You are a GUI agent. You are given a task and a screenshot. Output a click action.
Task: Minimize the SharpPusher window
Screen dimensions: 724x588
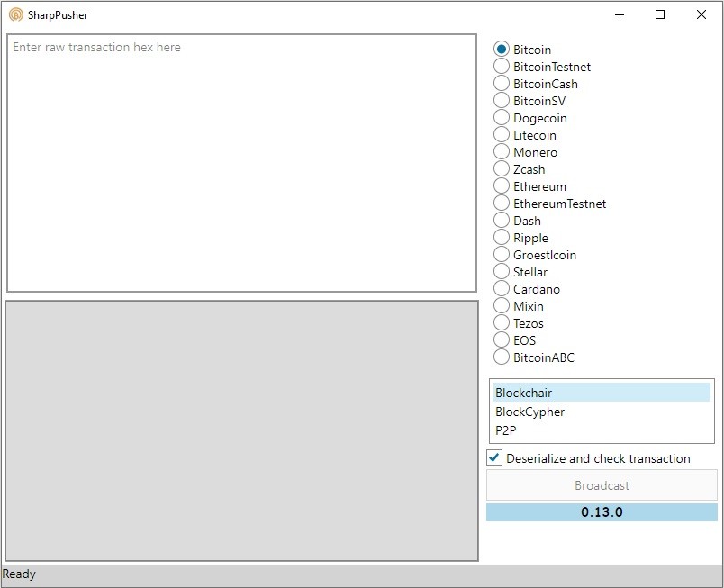[620, 14]
